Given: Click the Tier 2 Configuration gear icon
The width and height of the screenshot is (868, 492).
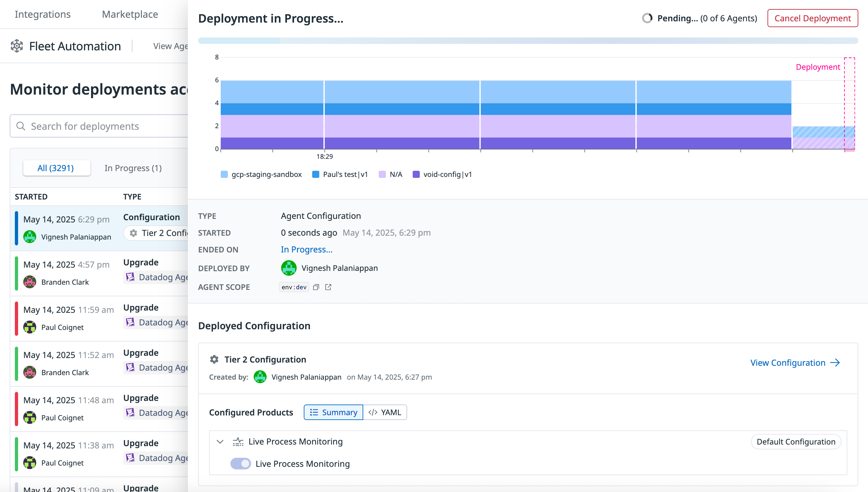Looking at the screenshot, I should 214,359.
